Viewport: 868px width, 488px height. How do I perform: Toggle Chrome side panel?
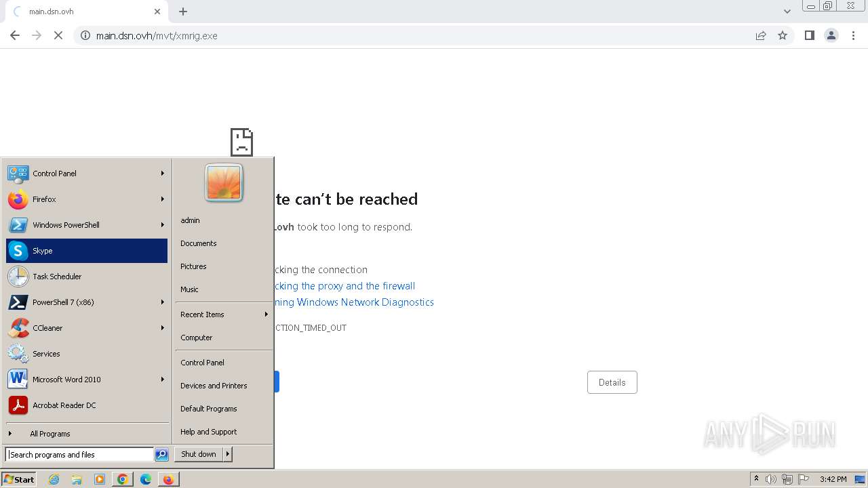810,35
